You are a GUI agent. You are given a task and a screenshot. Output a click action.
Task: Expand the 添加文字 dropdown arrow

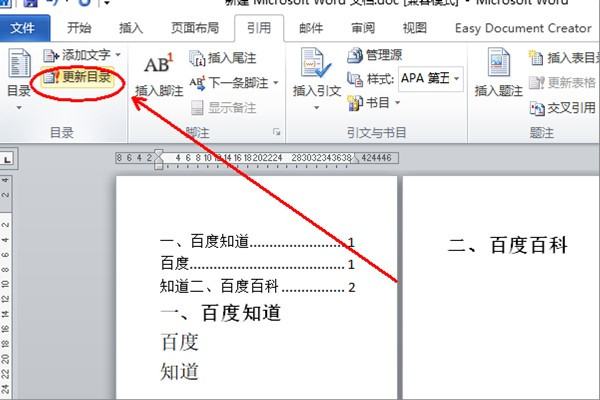[x=118, y=55]
